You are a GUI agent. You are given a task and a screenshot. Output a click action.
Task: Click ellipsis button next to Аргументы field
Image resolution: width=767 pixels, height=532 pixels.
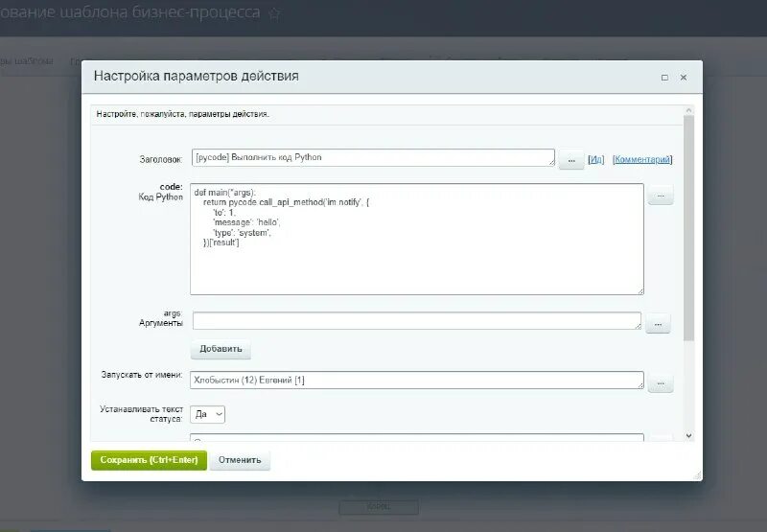(658, 324)
